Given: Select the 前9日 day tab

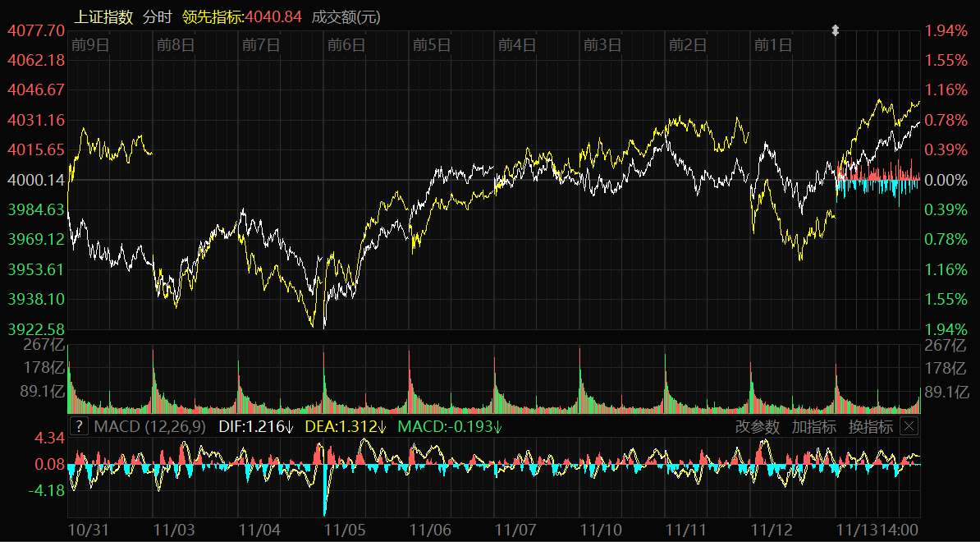Looking at the screenshot, I should click(x=90, y=45).
